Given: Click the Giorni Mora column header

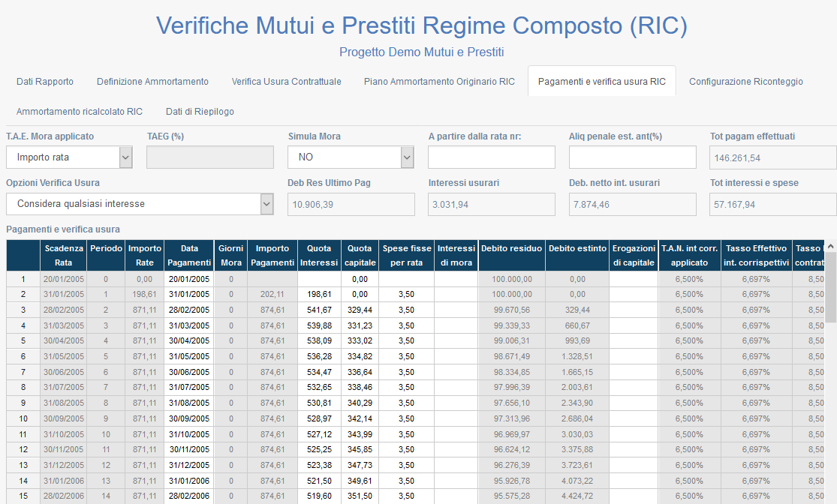Looking at the screenshot, I should (230, 256).
